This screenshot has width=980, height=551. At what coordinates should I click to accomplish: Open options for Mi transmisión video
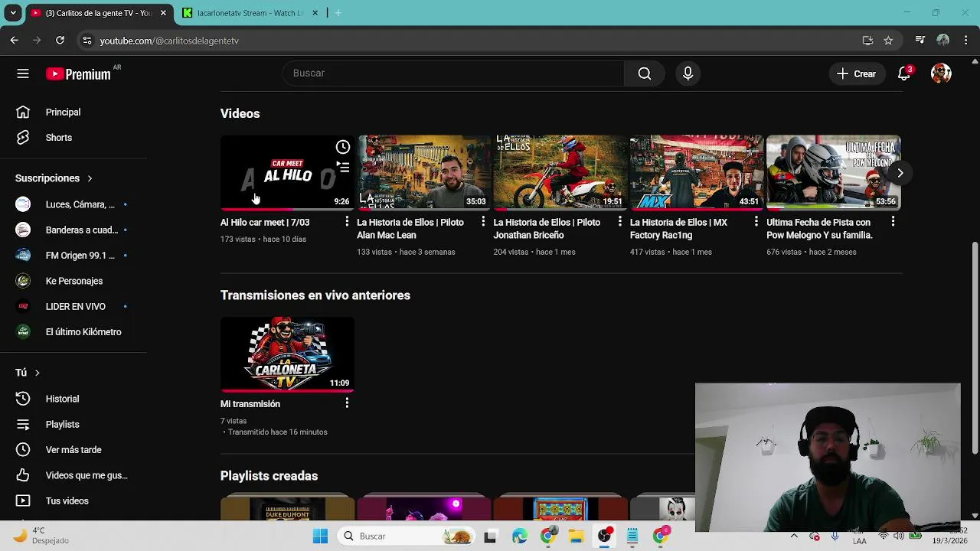(347, 403)
